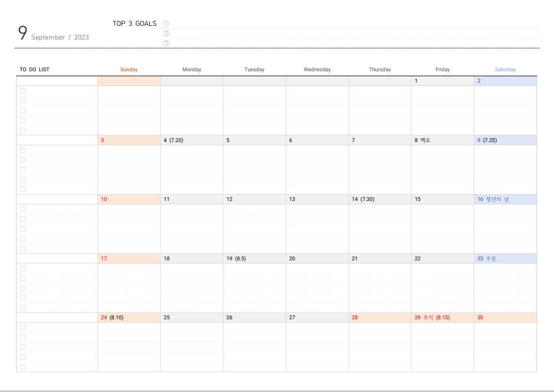This screenshot has width=554, height=392.
Task: Select the goal line numbered ②
Action: 350,34
